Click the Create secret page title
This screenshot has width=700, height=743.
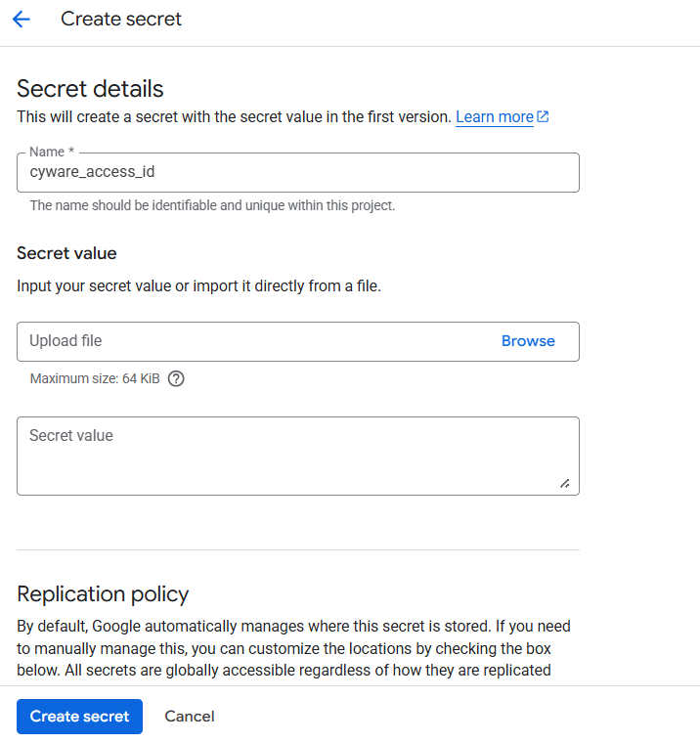(121, 20)
